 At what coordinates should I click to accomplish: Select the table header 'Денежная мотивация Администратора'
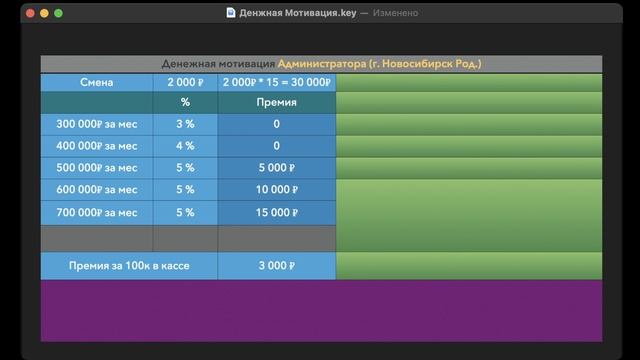321,64
